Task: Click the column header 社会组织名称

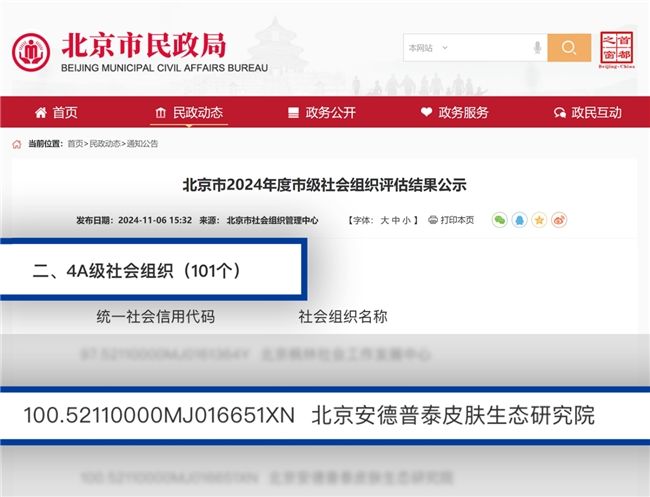Action: tap(343, 316)
